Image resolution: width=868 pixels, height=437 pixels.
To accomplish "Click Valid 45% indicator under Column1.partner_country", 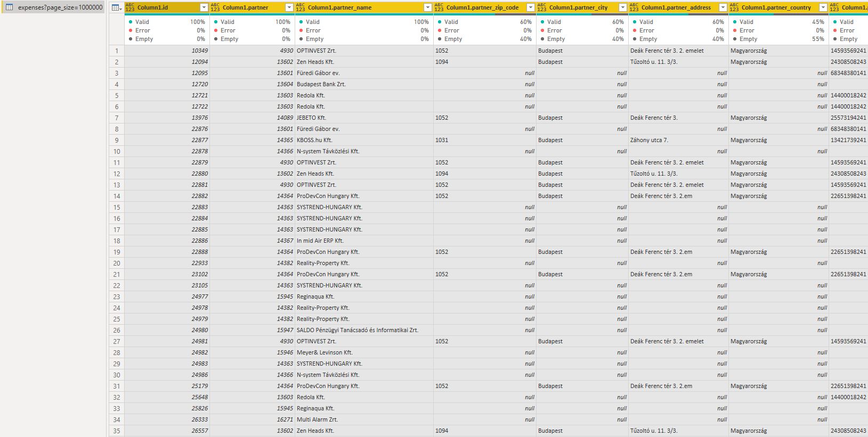I will tap(778, 22).
